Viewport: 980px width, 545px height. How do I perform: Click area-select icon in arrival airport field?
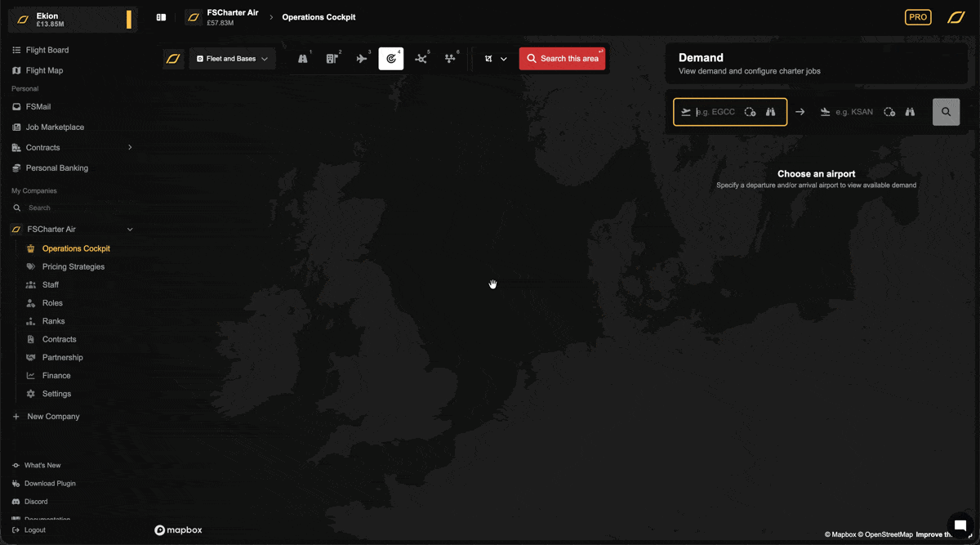click(x=889, y=112)
